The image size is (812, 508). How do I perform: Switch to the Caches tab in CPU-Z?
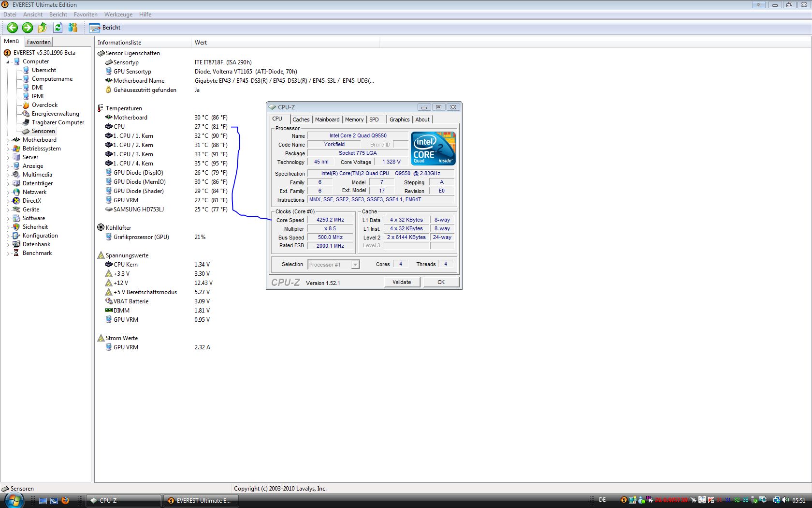pyautogui.click(x=301, y=120)
